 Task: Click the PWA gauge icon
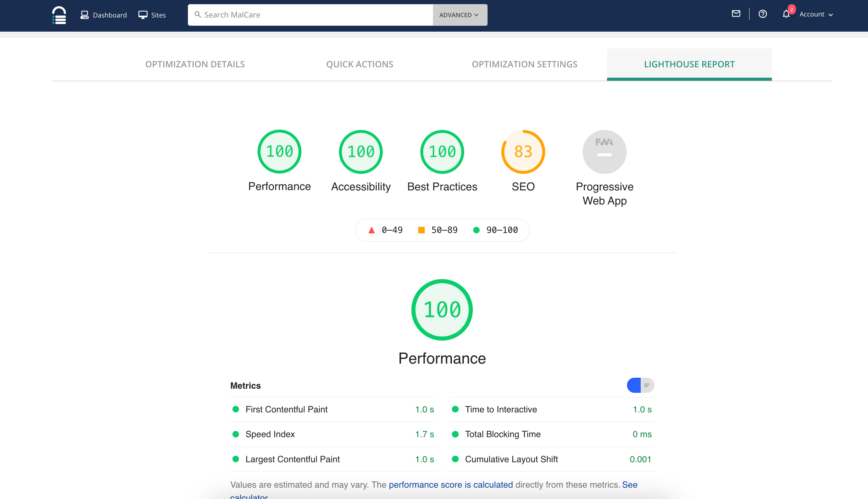pos(604,152)
